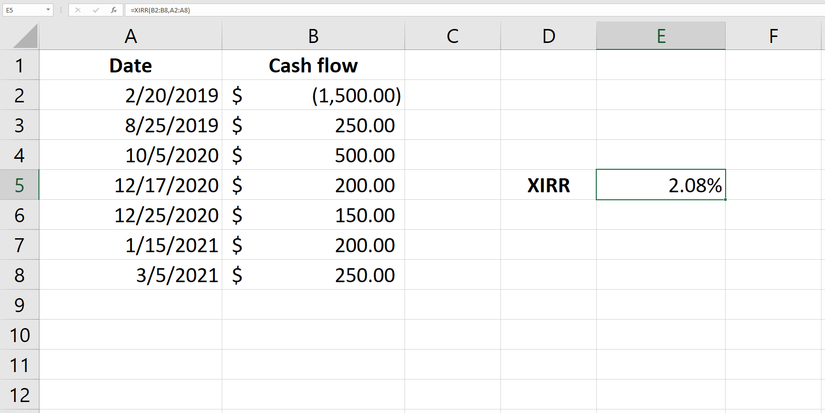Select column E header
Screen dimensions: 825x413
(x=661, y=36)
